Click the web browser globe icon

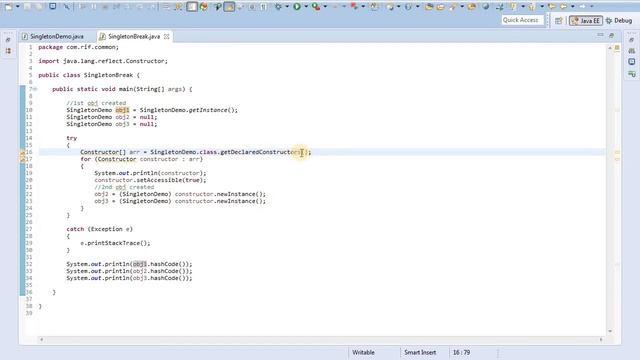[x=486, y=7]
